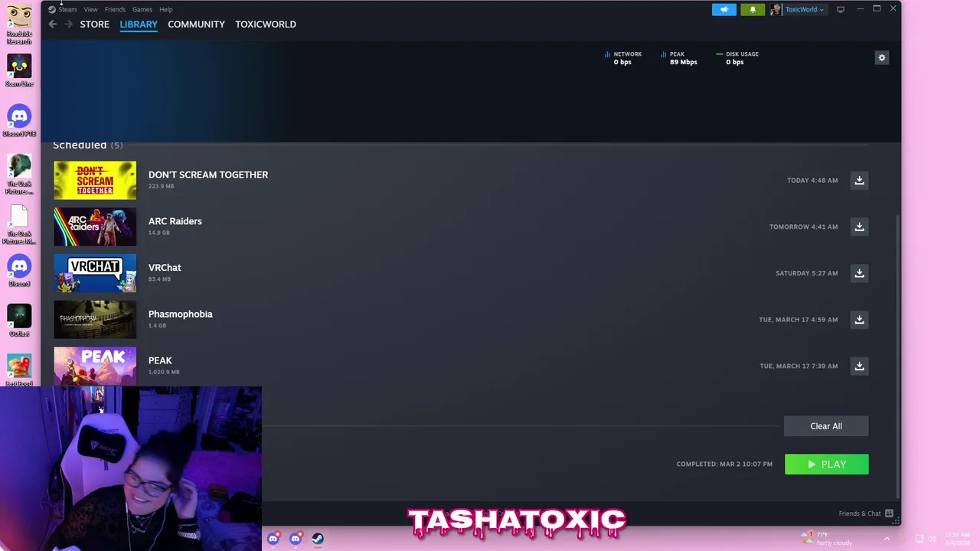Open weather widget in taskbar

point(827,538)
